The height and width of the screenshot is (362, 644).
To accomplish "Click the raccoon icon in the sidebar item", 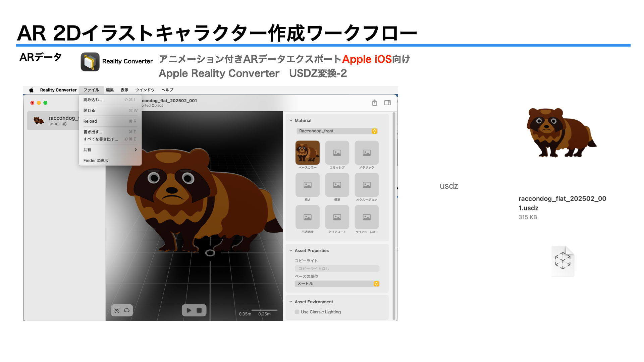I will (x=39, y=120).
